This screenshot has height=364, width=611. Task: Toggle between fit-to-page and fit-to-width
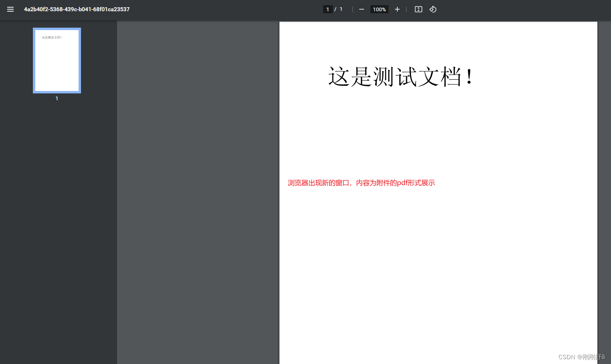(418, 9)
